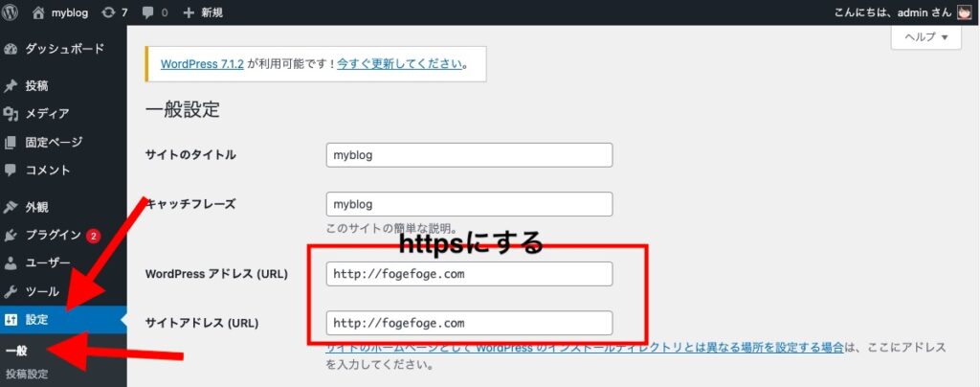The width and height of the screenshot is (980, 387).
Task: Click the 外観 paintbrush icon
Action: click(x=11, y=208)
